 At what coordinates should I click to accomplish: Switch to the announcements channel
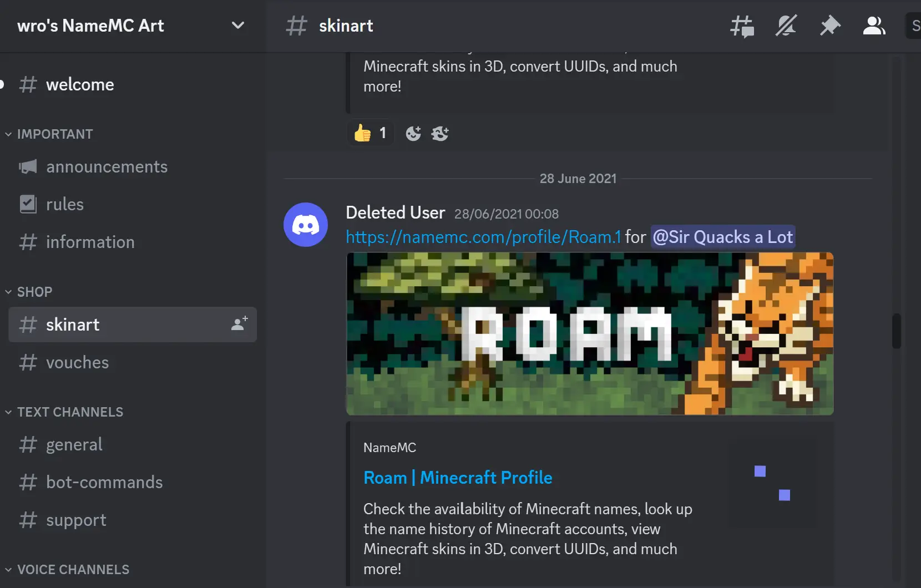coord(107,167)
